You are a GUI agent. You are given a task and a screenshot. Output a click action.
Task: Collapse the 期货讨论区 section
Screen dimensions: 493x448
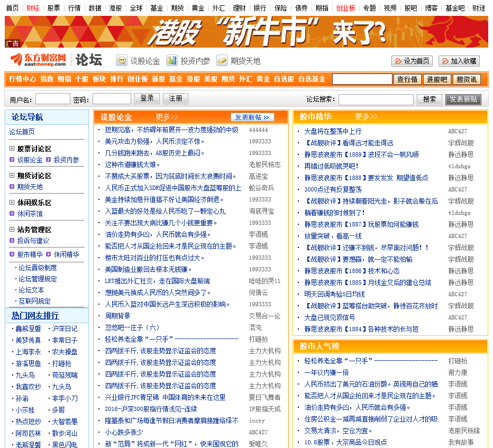pyautogui.click(x=12, y=176)
